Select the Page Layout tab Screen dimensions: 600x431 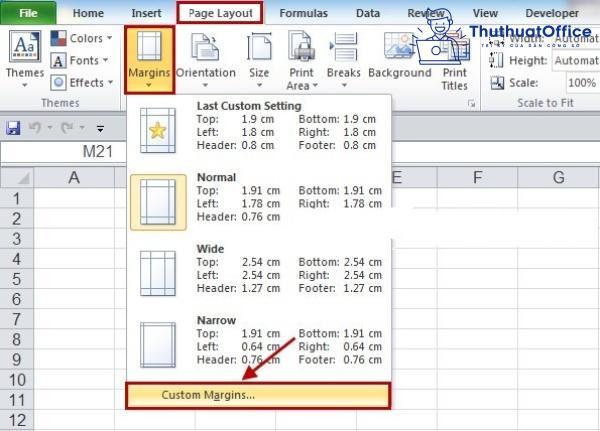pos(220,13)
